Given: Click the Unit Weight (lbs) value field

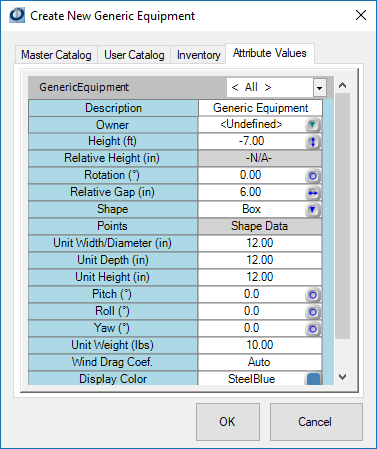Looking at the screenshot, I should click(x=260, y=345).
